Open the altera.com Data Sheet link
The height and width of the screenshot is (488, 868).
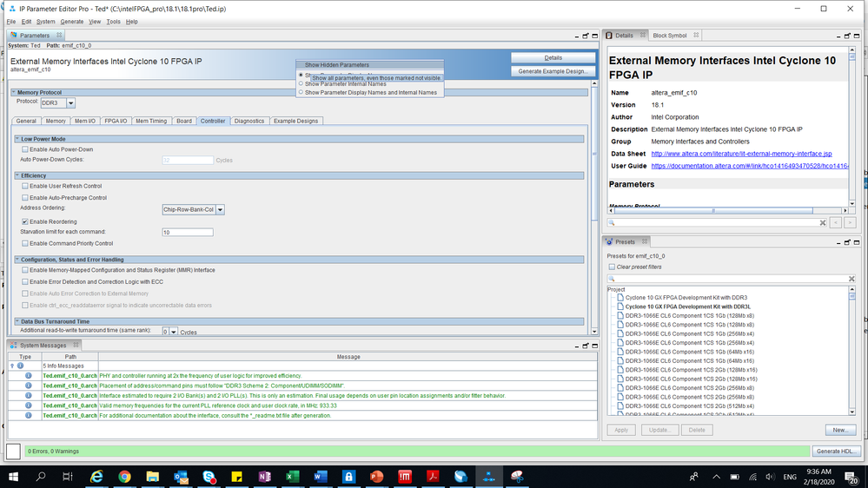741,154
